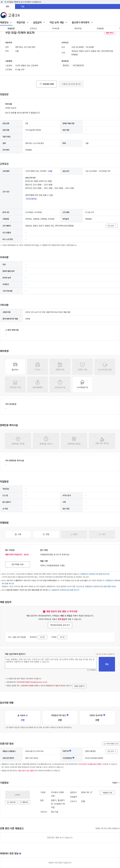
Task: Click the question text box for 채용 담당자
Action: pos(51,663)
